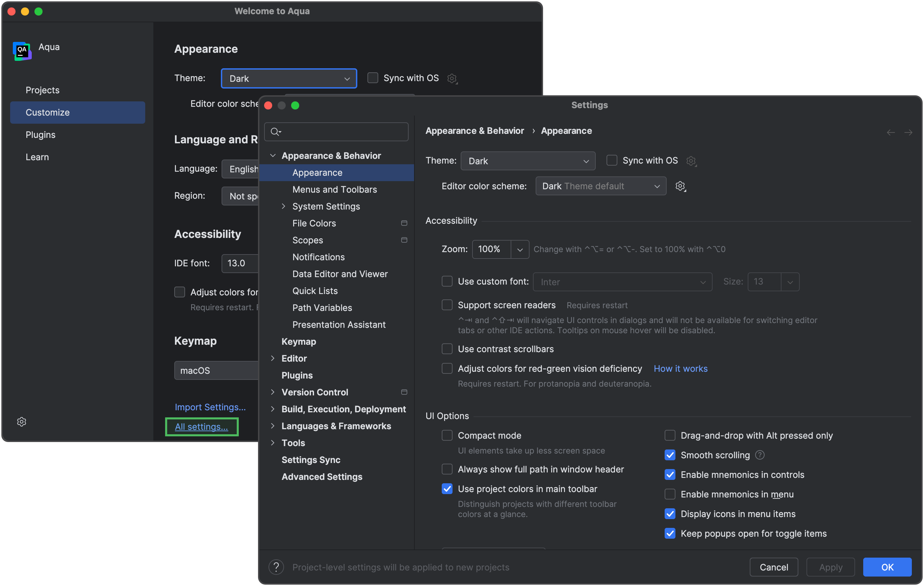Enable Compact mode
The image size is (924, 586).
[x=447, y=436]
